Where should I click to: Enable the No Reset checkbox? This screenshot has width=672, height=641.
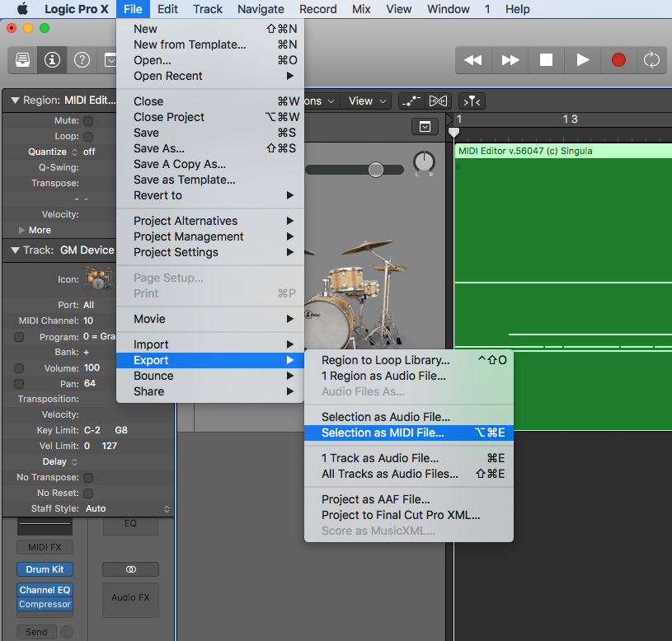[x=88, y=494]
